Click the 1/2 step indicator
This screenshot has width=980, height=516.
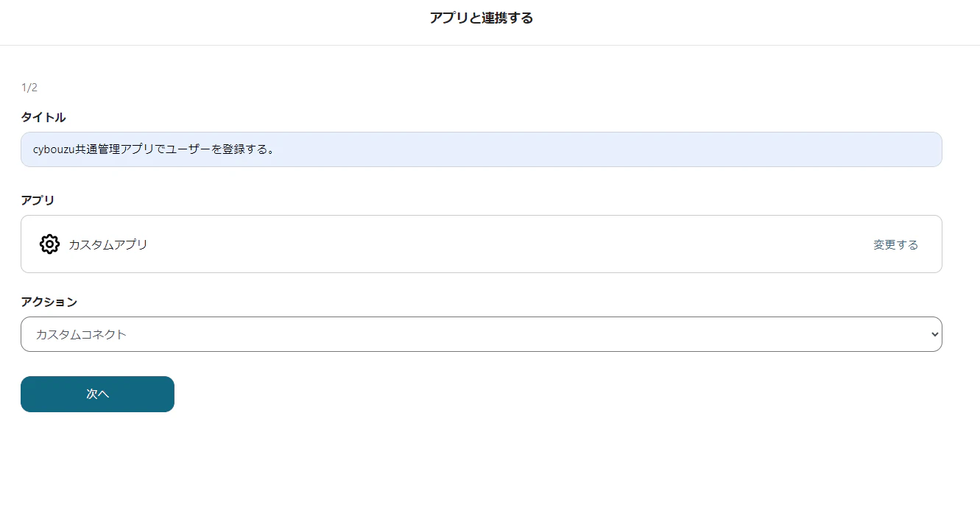coord(29,88)
